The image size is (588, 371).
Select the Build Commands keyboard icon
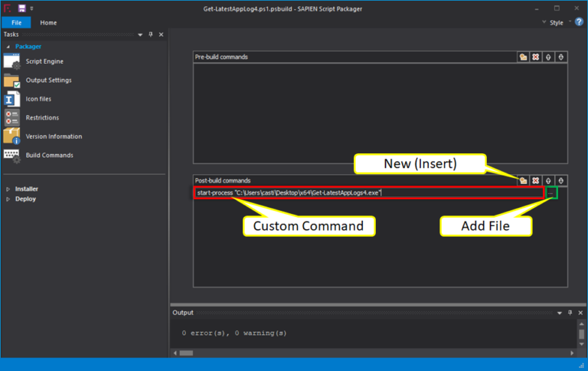[x=11, y=155]
